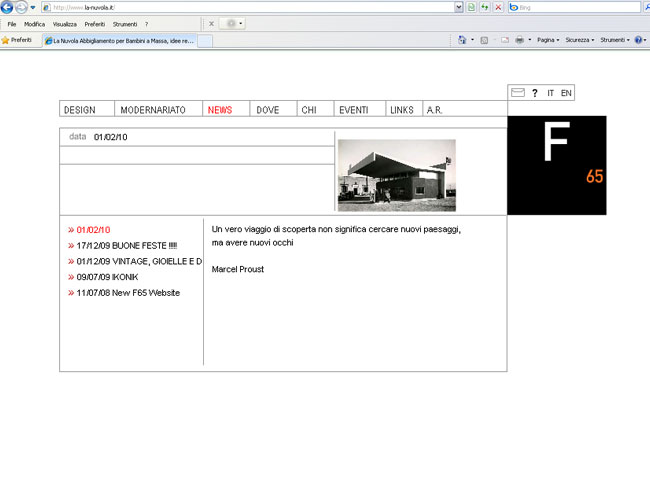Open a new blank tab
The width and height of the screenshot is (650, 488).
pyautogui.click(x=205, y=41)
